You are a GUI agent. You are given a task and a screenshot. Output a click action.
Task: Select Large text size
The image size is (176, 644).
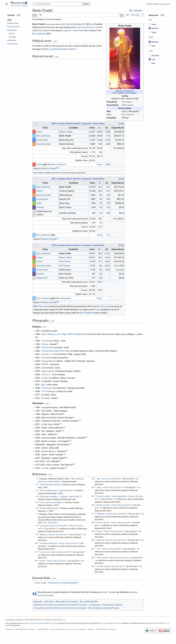click(149, 32)
